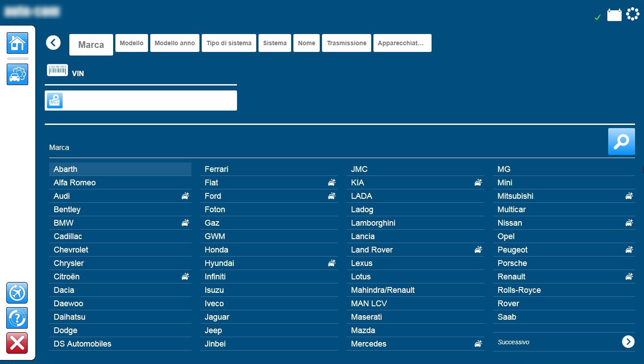Switch to the Modello tab
The width and height of the screenshot is (644, 364).
131,43
